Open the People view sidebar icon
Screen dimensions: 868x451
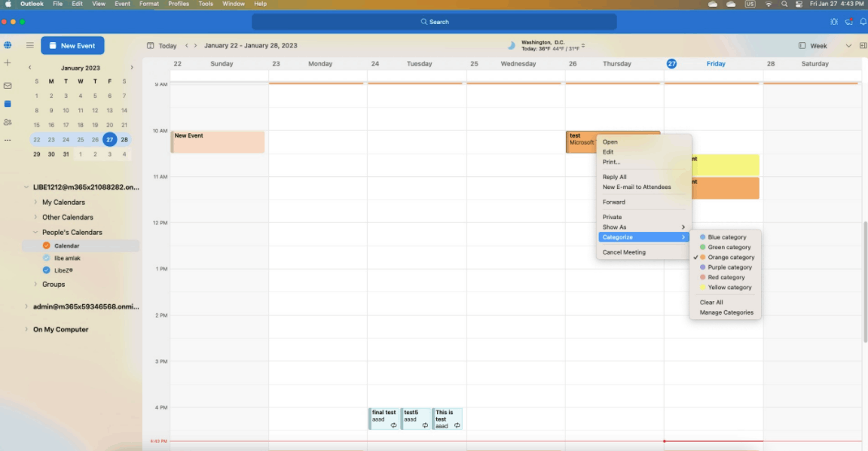pos(8,122)
